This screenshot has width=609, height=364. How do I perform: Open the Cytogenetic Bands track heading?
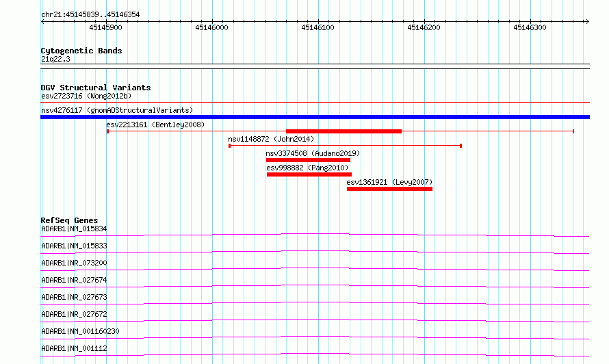[x=81, y=51]
